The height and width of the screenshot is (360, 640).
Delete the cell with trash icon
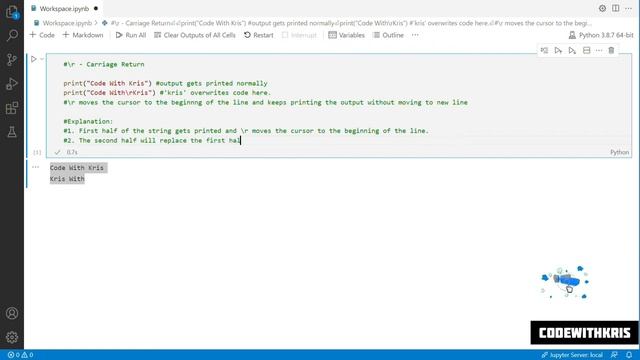pos(611,50)
